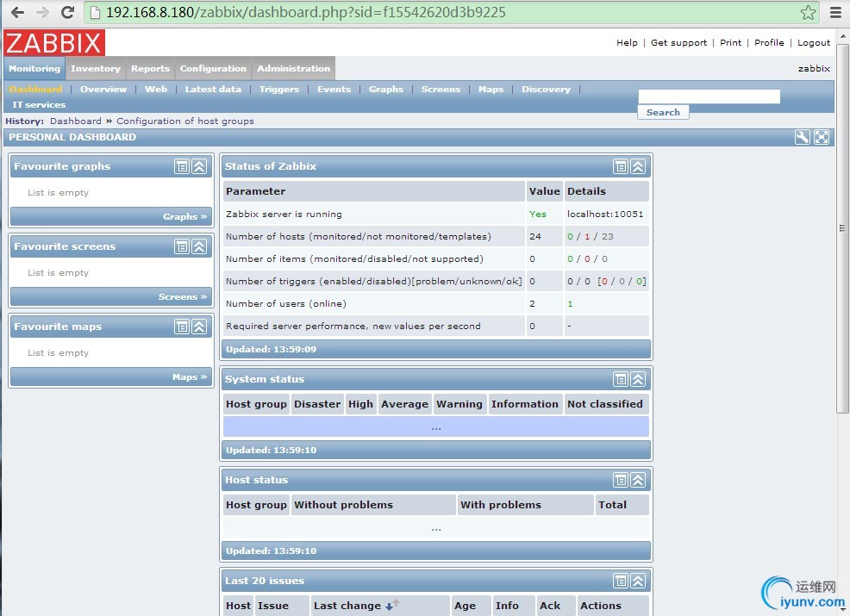Screen dimensions: 850x616
Task: Open Screens » link in Favourite screens
Action: point(183,296)
